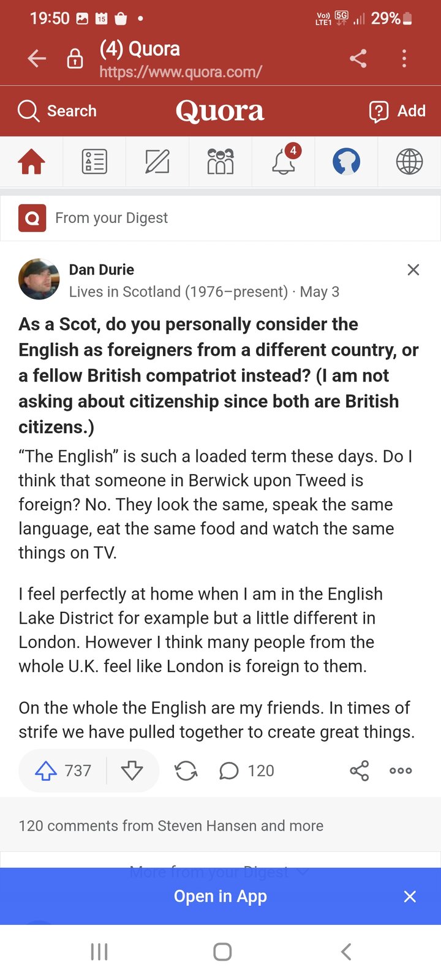Image resolution: width=441 pixels, height=980 pixels.
Task: Expand More from your Digest
Action: click(218, 872)
